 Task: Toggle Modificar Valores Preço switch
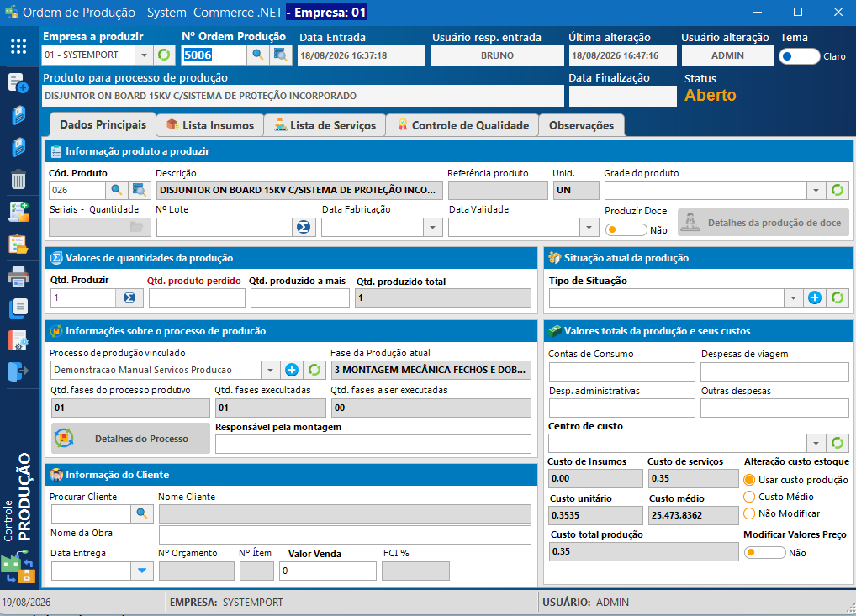click(x=765, y=553)
